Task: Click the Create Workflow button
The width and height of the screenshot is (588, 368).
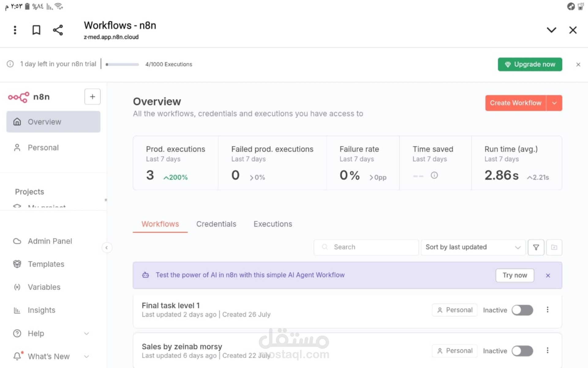Action: coord(516,103)
